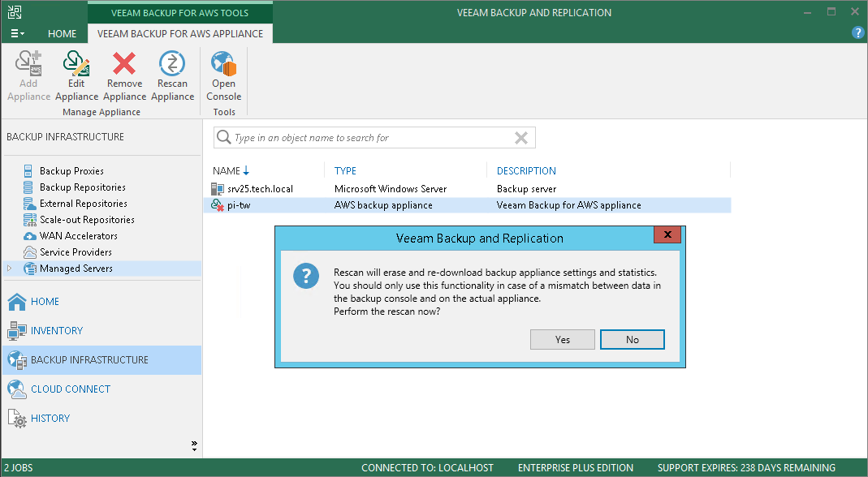Screen dimensions: 868x477
Task: Expand navigation pane options chevron
Action: [x=194, y=445]
